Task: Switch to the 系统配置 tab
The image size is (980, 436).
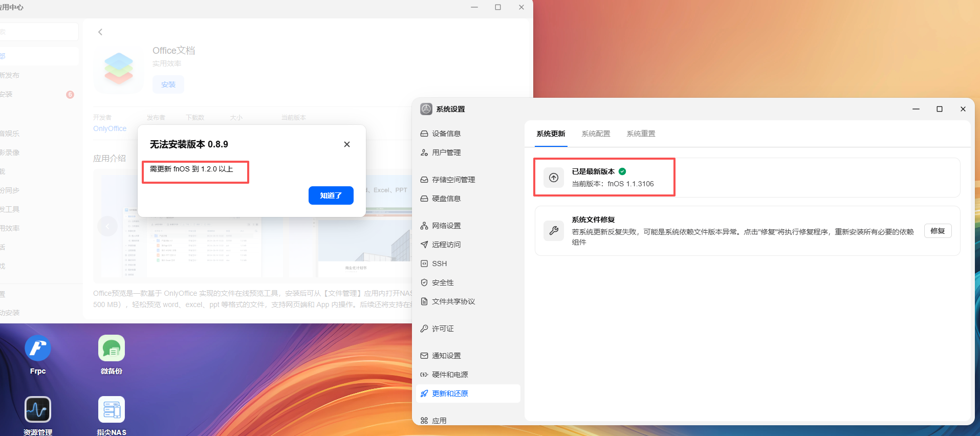Action: [x=596, y=134]
